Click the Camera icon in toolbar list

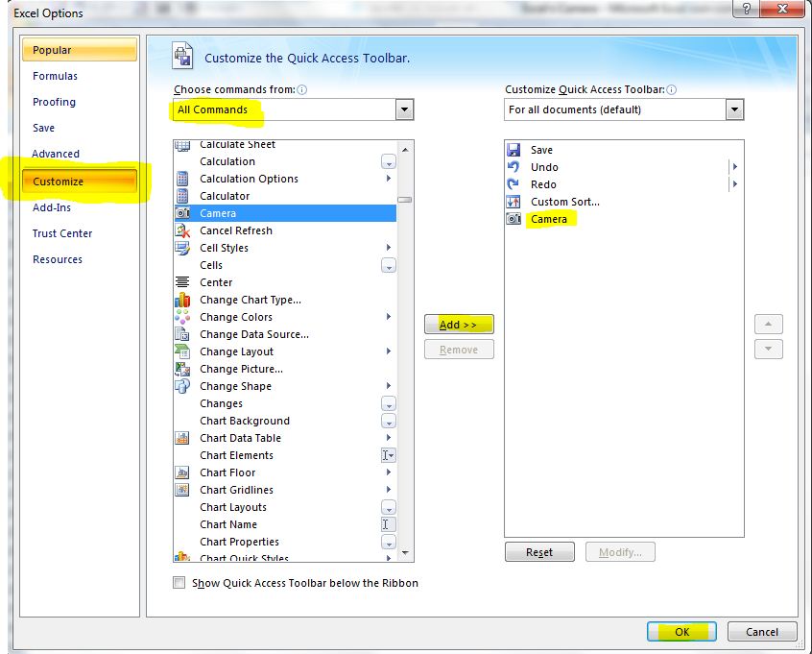pos(513,219)
